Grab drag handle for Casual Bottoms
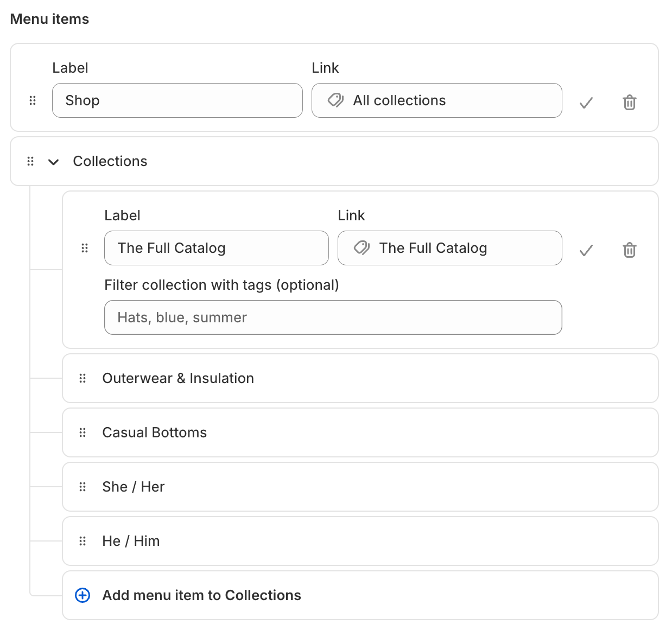672x624 pixels. (x=83, y=432)
